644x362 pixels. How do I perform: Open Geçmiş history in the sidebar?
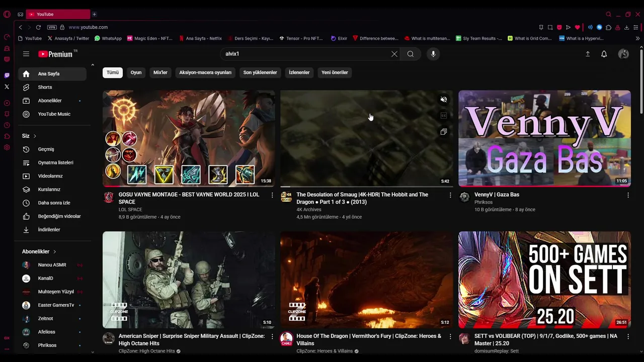[52, 149]
